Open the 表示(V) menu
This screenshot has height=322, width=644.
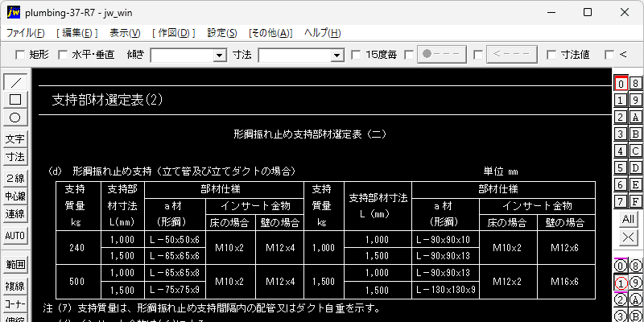click(x=126, y=33)
